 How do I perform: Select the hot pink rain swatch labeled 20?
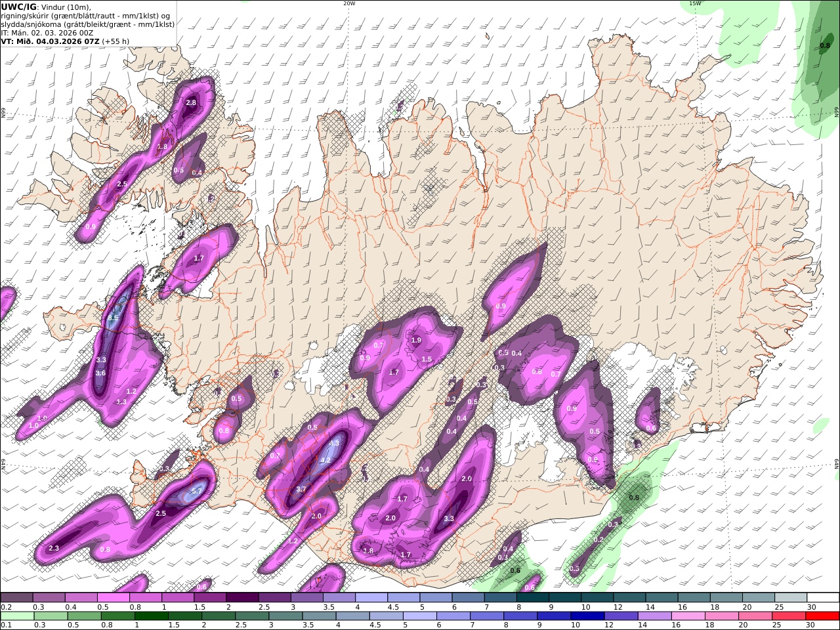(755, 616)
